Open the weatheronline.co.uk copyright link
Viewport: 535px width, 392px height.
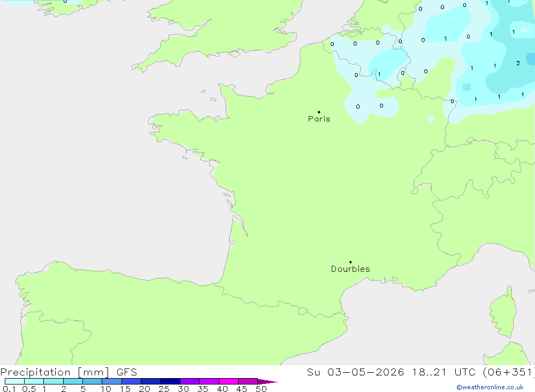[x=490, y=387]
